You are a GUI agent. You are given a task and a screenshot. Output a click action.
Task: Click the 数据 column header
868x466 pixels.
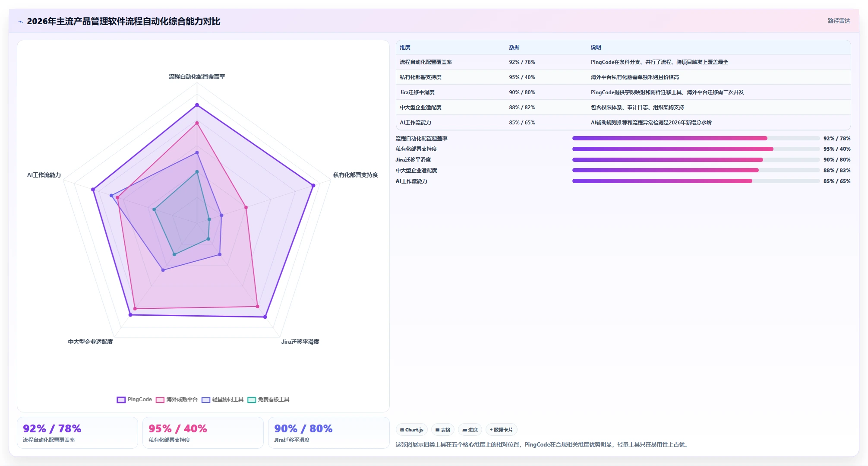(514, 48)
